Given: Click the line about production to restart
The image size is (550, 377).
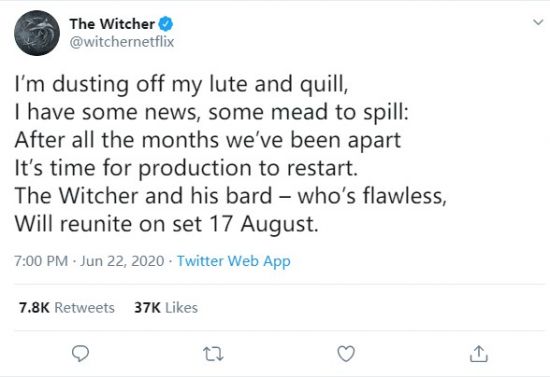Looking at the screenshot, I should [x=186, y=168].
